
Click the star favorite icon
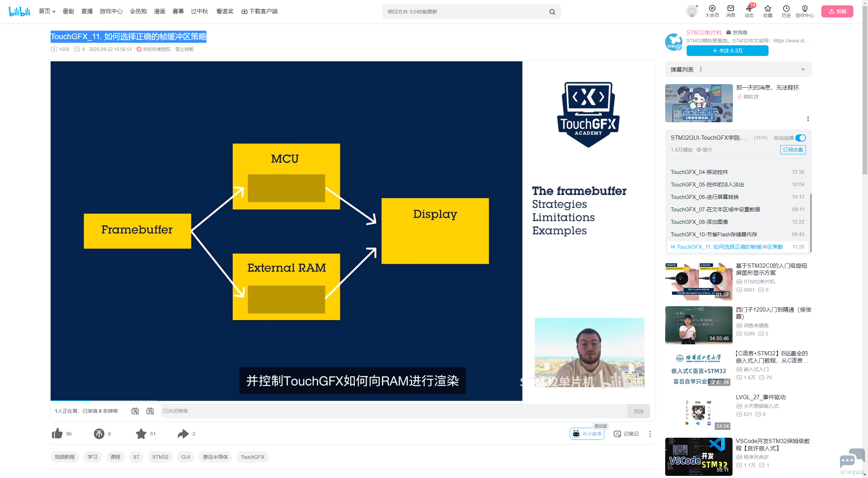point(141,433)
